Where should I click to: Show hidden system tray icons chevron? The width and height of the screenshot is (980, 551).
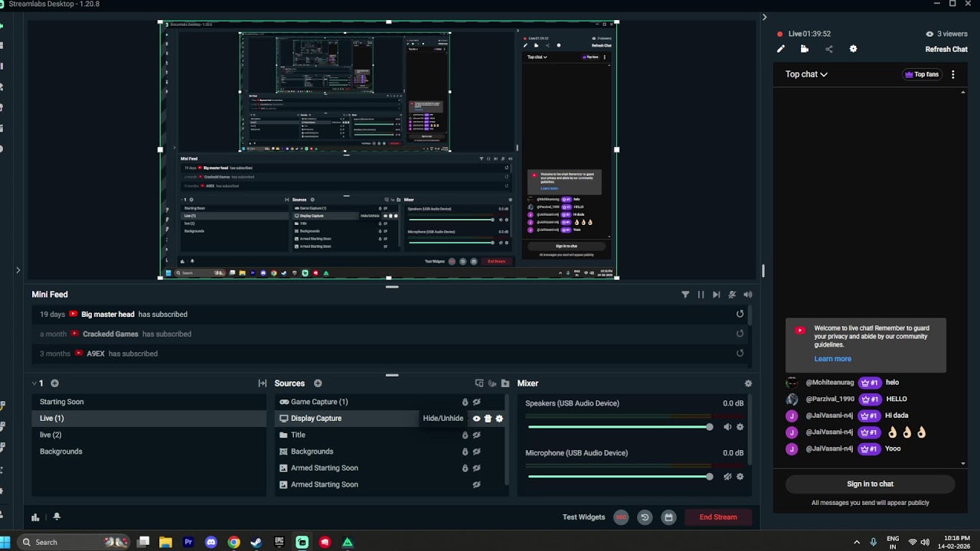(x=857, y=542)
